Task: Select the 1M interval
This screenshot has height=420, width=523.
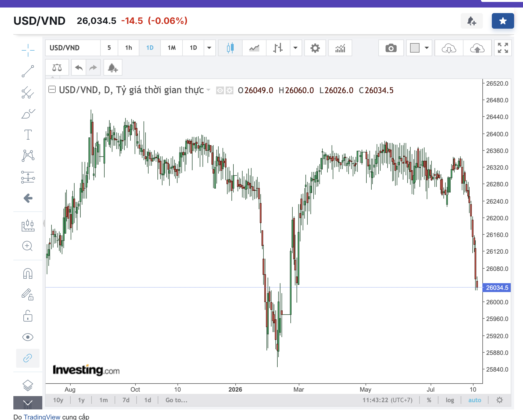Action: point(172,48)
